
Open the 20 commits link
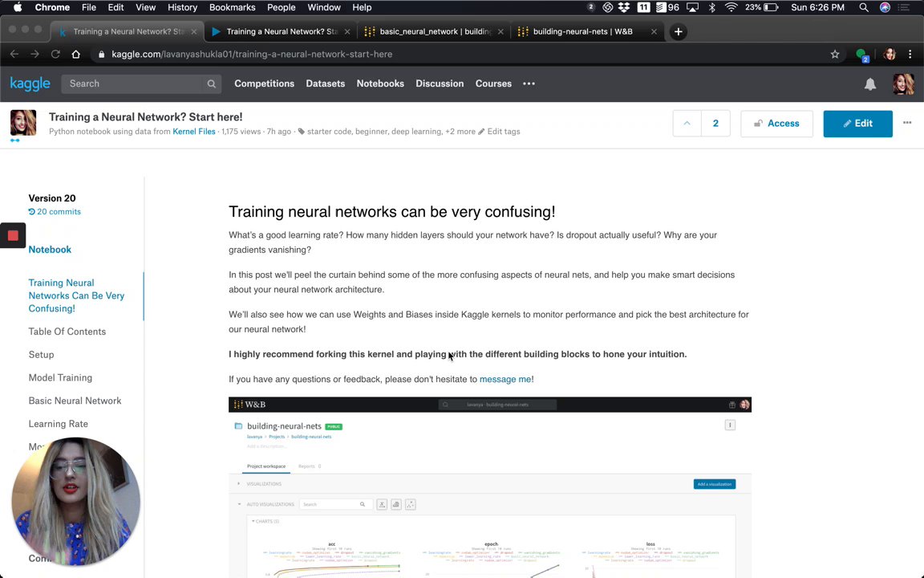click(55, 212)
